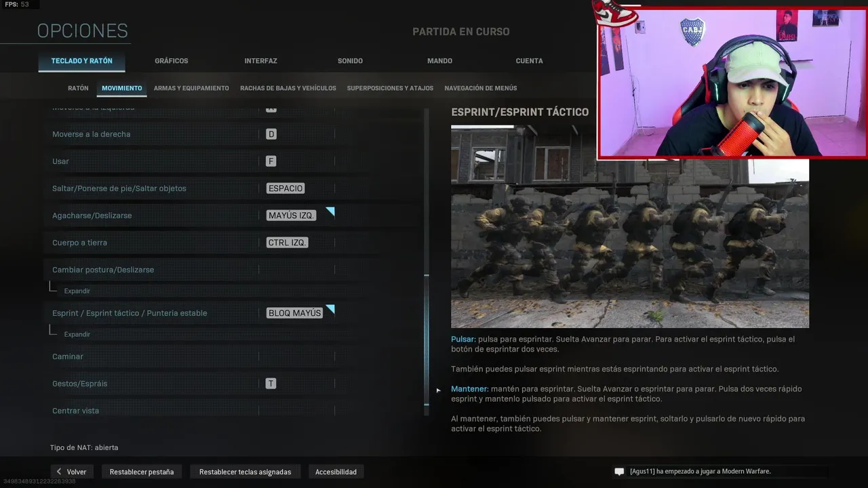This screenshot has width=868, height=488.
Task: Click empty primary binding for Cambiar postura/Deslizarse
Action: 296,270
